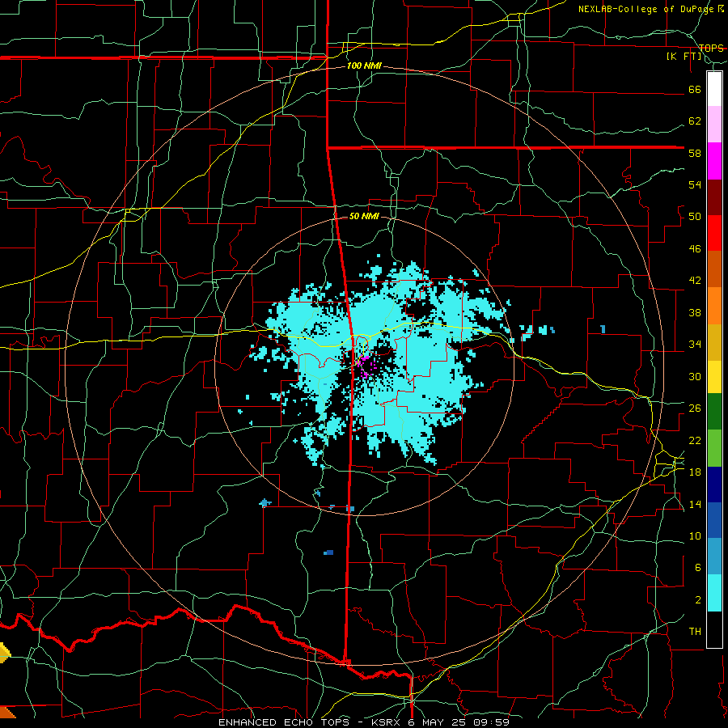Click the gold 38 kft legend swatch
The image size is (728, 728).
714,342
